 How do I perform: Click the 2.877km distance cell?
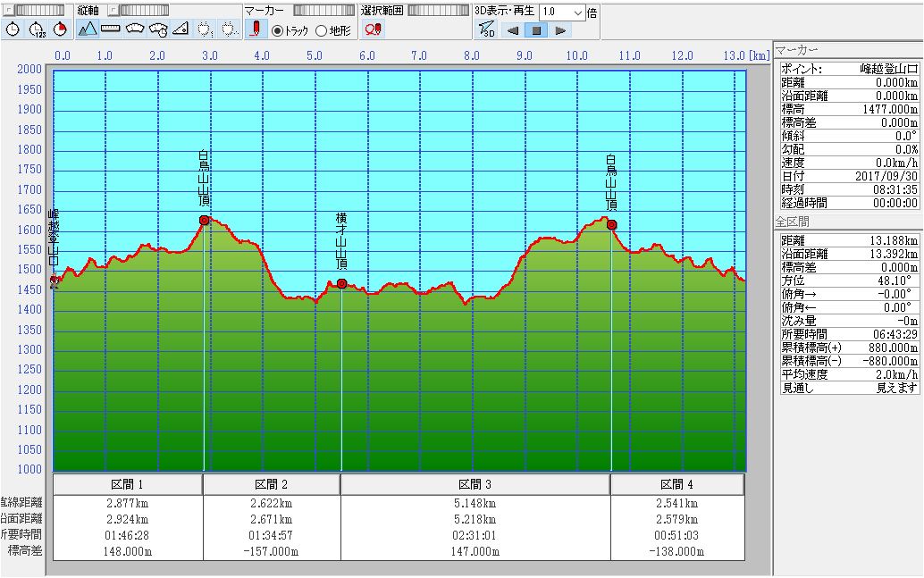pos(127,503)
